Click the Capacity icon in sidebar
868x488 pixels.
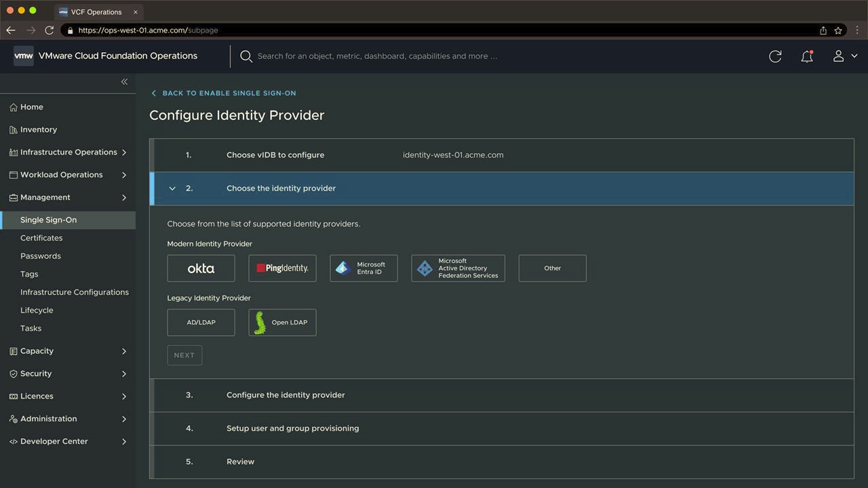click(x=14, y=351)
